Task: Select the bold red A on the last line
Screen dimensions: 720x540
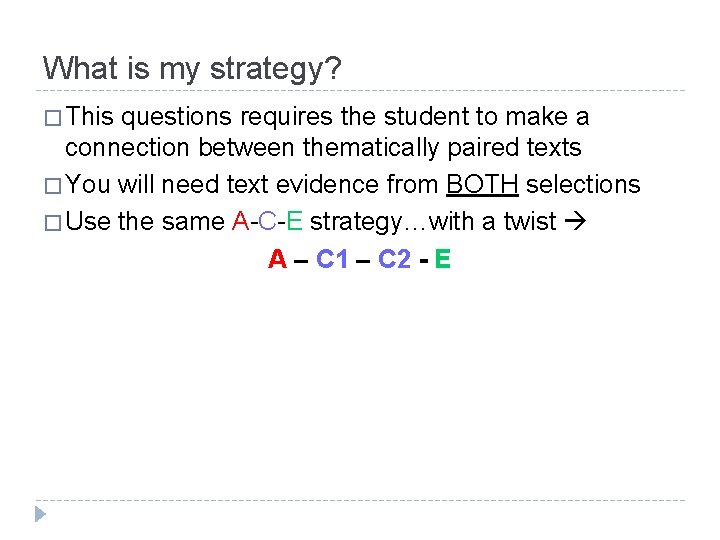Action: [x=278, y=260]
